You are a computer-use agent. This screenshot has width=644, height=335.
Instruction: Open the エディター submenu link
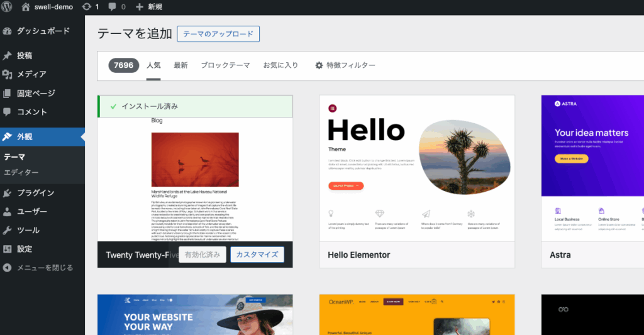[21, 172]
